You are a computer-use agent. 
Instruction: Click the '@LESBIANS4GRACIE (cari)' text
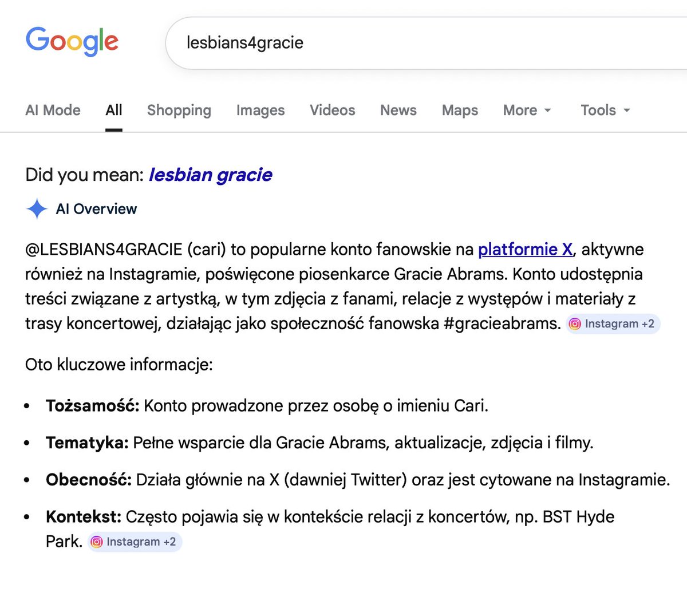point(126,250)
